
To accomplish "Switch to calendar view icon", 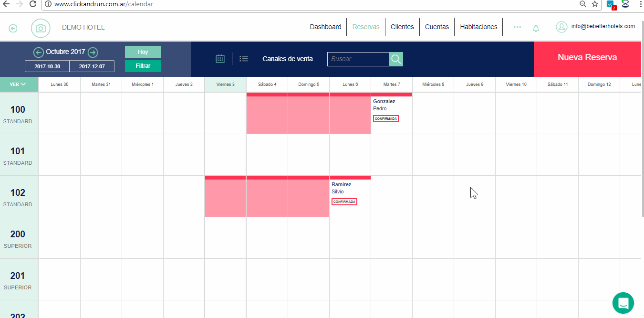I will pos(220,59).
